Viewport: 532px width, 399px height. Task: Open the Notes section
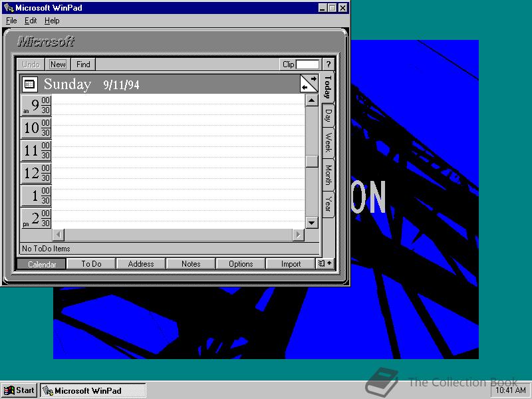click(191, 264)
